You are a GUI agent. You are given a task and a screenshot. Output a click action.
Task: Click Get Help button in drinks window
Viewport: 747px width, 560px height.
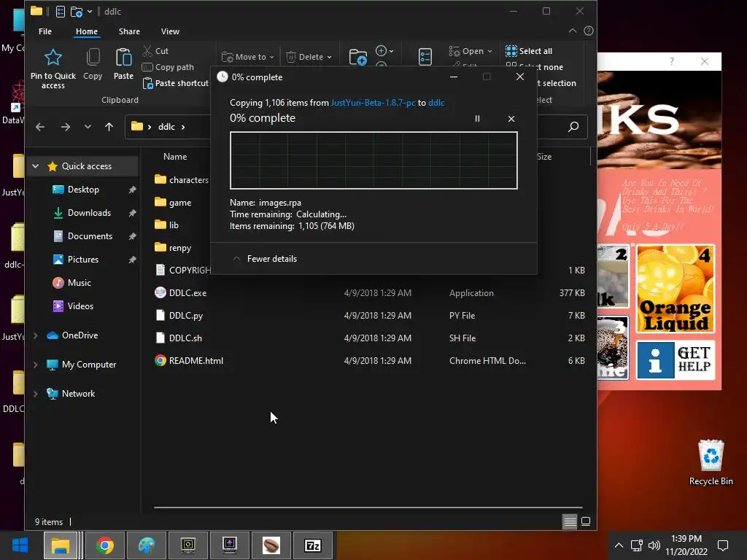pos(676,360)
